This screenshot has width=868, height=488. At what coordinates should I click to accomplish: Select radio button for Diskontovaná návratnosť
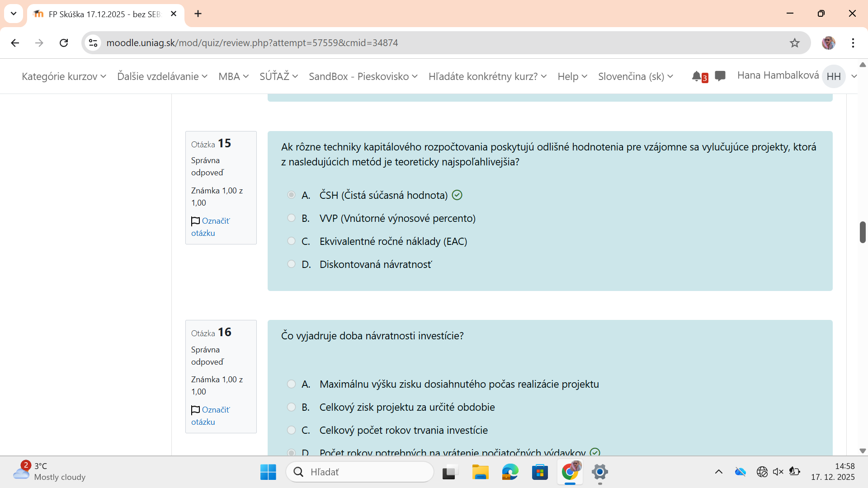292,264
